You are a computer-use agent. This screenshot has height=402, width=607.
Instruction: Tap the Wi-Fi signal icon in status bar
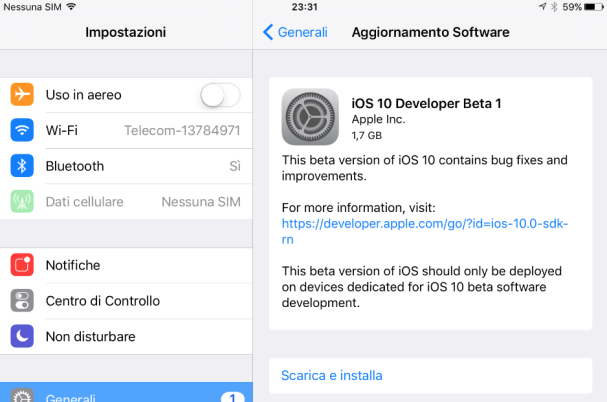tap(71, 7)
